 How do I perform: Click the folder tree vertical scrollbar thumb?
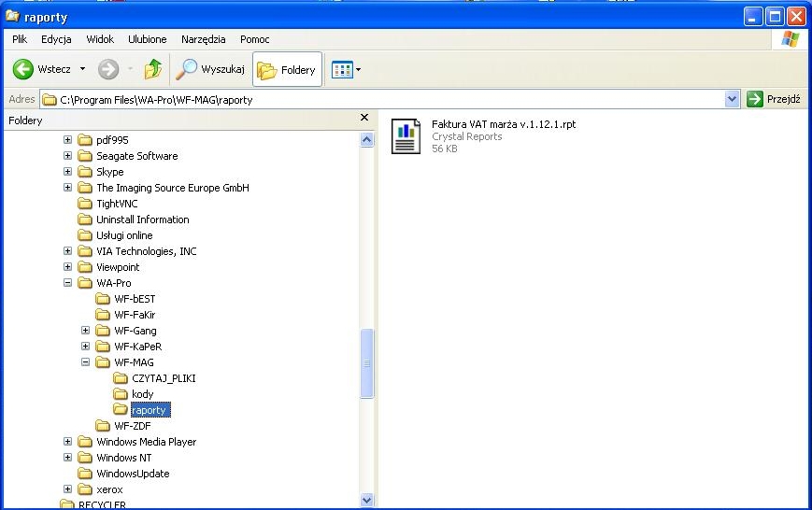pos(366,363)
